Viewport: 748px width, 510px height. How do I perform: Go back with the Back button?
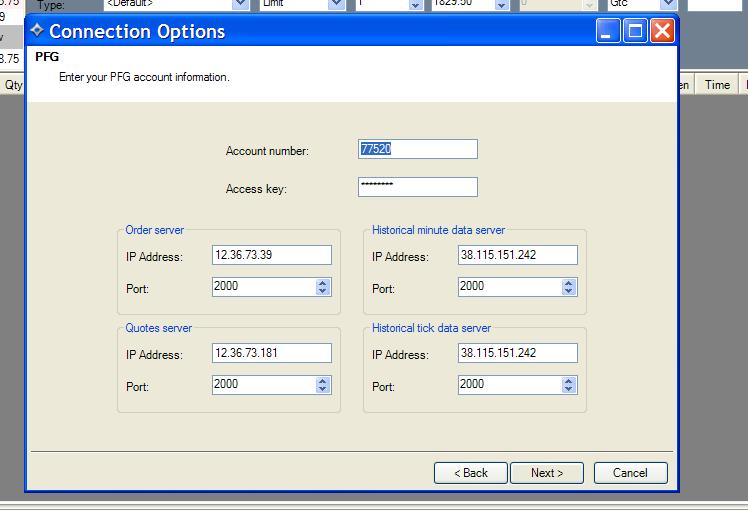(x=471, y=473)
